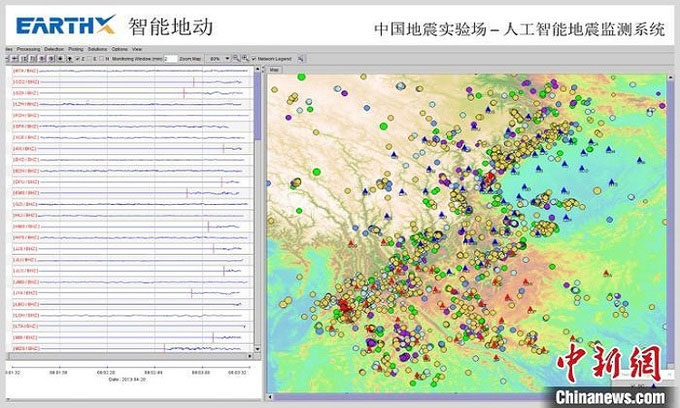Click the '智能地动' header title
This screenshot has height=408, width=680.
[x=170, y=26]
